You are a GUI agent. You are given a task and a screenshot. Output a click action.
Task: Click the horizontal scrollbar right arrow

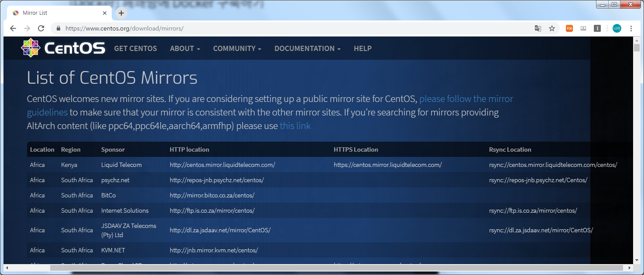pos(630,267)
